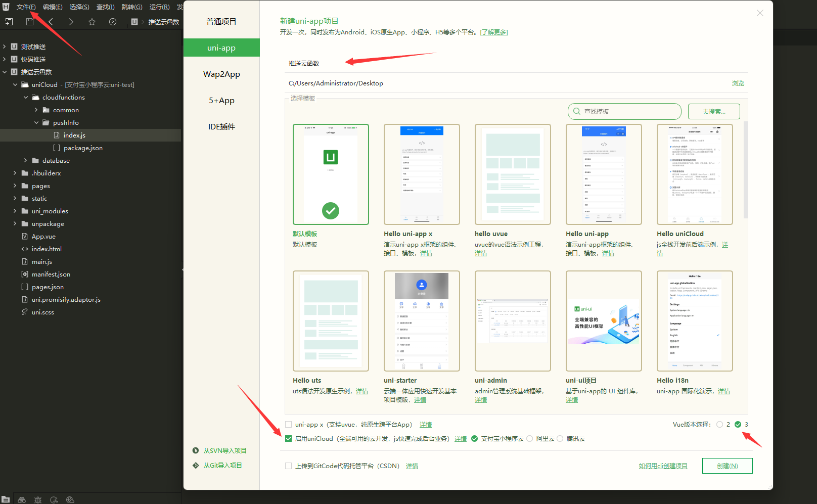Enable the uni-app x checkbox
Image resolution: width=817 pixels, height=504 pixels.
pos(288,425)
